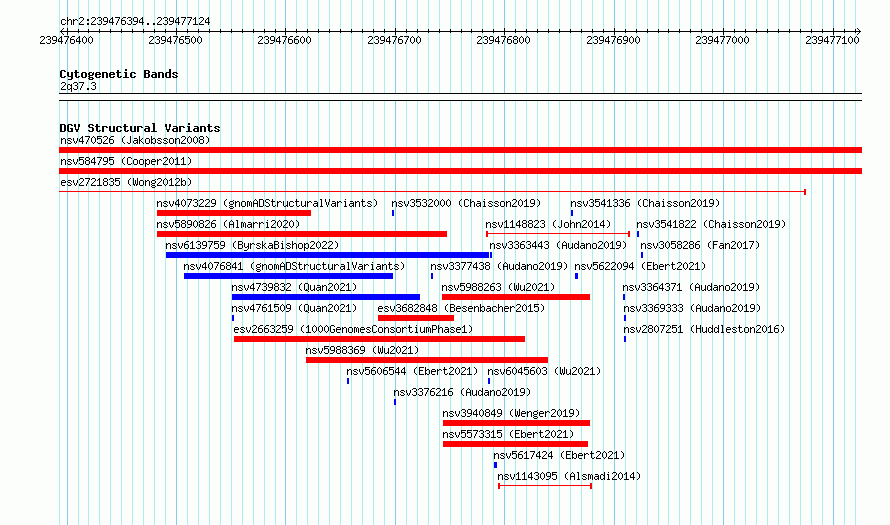Select the red bar under nsv584795
Image resolution: width=890 pixels, height=525 pixels.
[x=460, y=171]
